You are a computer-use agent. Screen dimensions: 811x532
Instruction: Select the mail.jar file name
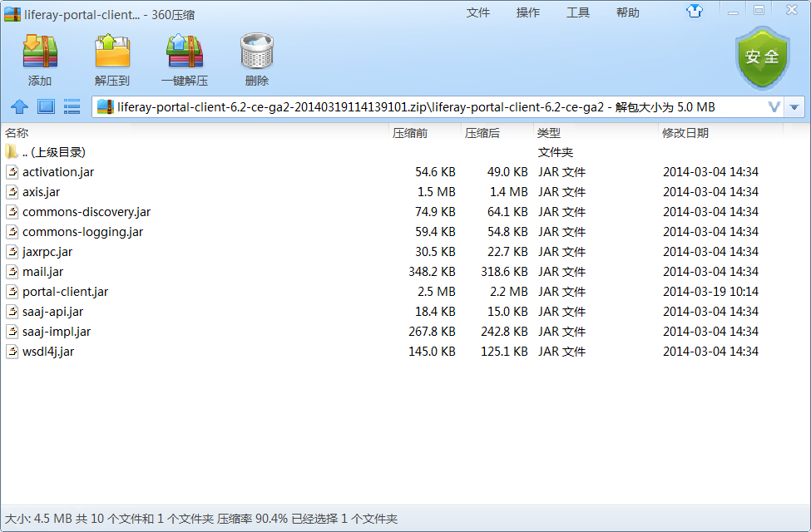pos(43,272)
